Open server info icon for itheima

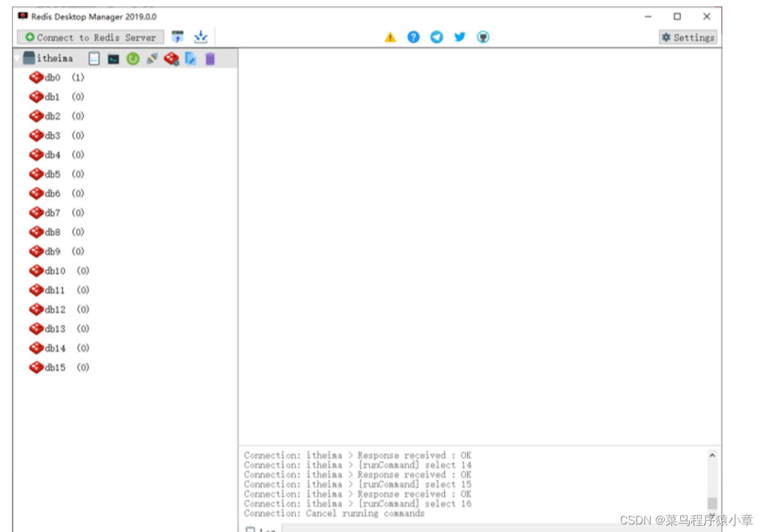94,59
